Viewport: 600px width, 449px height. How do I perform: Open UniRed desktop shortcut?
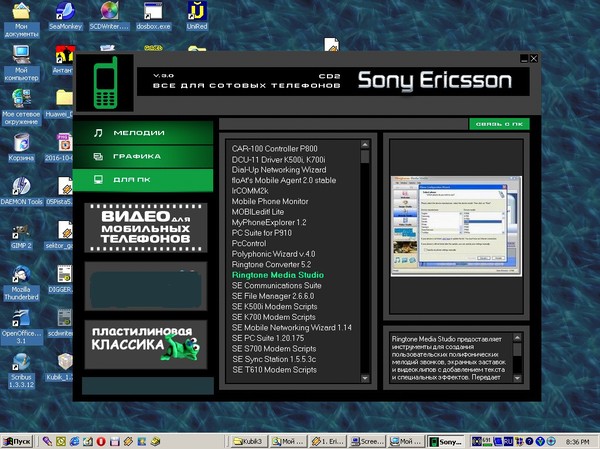pyautogui.click(x=197, y=16)
